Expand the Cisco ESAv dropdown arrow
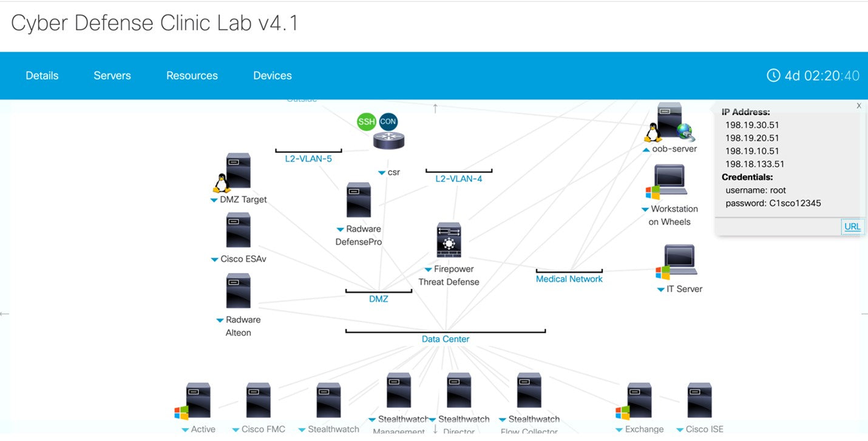Image resolution: width=868 pixels, height=441 pixels. (x=214, y=260)
